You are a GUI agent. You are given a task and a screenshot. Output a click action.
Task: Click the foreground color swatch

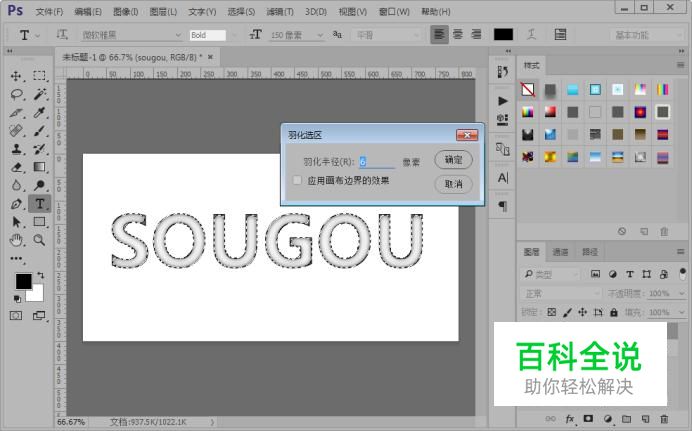[x=23, y=281]
